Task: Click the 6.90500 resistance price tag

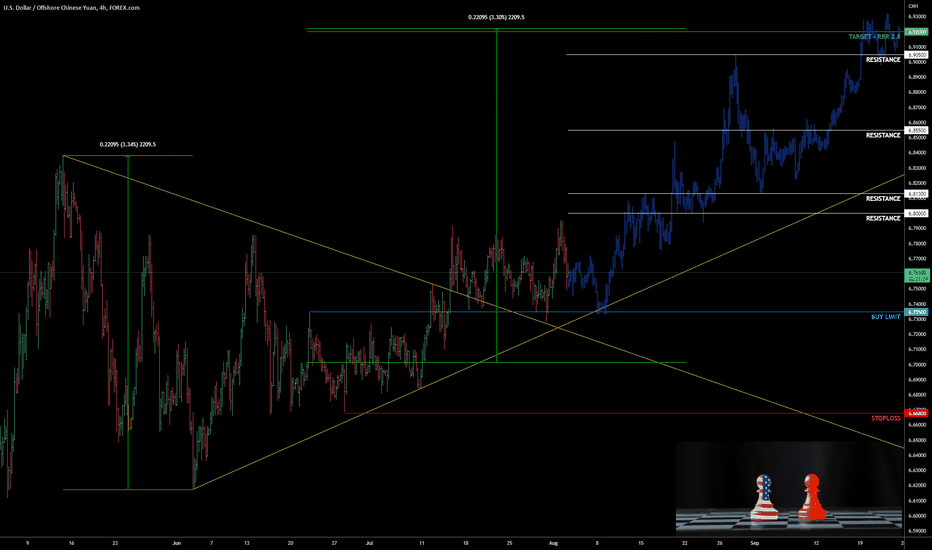Action: (x=916, y=55)
